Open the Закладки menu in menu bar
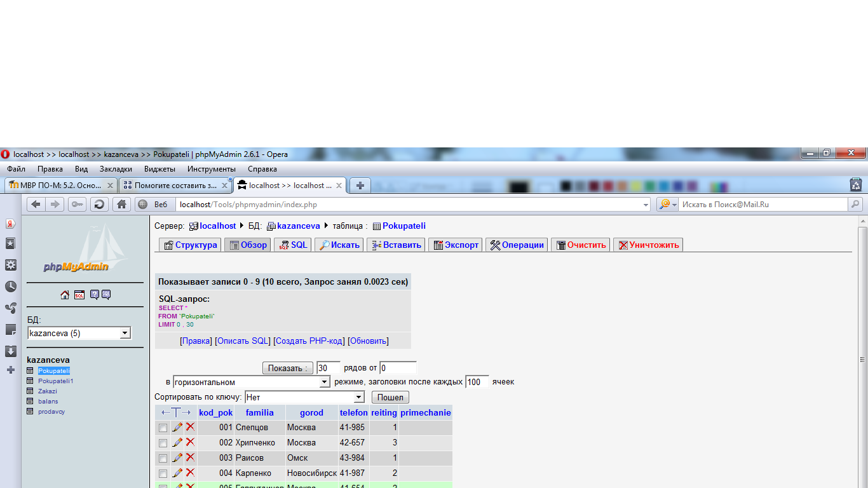Screen dimensions: 868x488 pyautogui.click(x=116, y=169)
